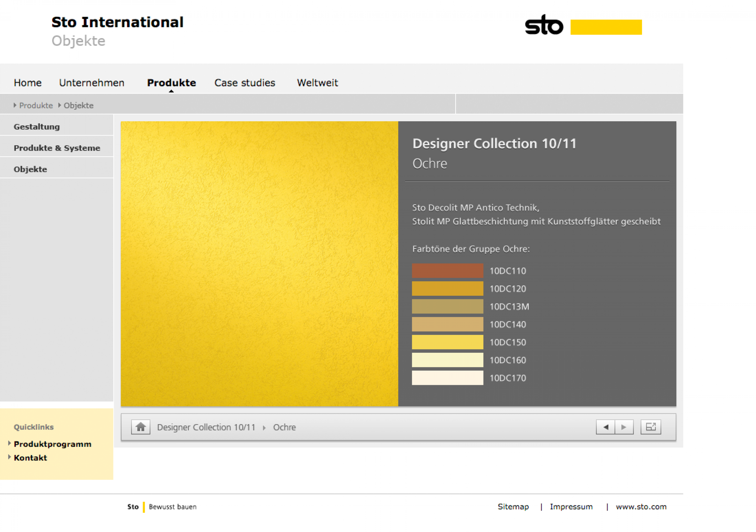Screen dimensions: 756x532
Task: Expand Produkte & Systeme sidebar item
Action: tap(57, 148)
